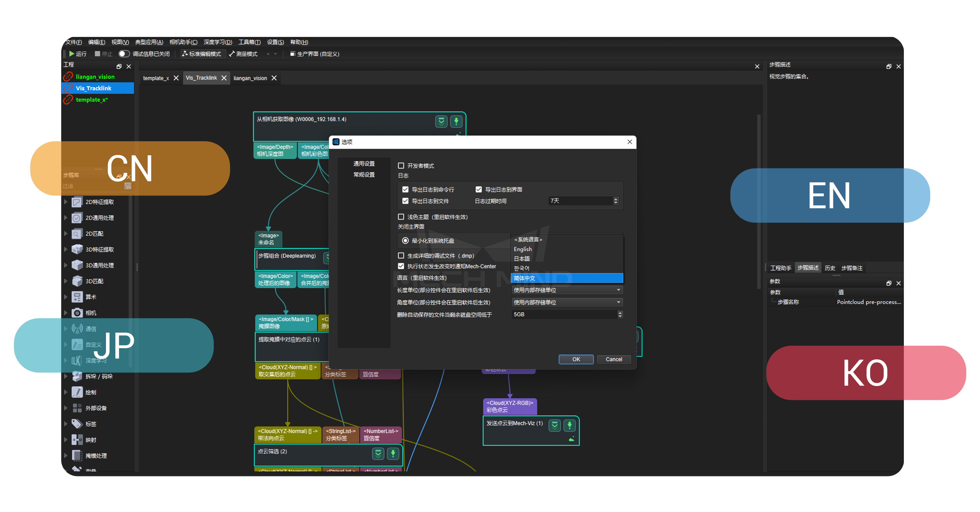
Task: Click the green Run play icon
Action: point(72,54)
